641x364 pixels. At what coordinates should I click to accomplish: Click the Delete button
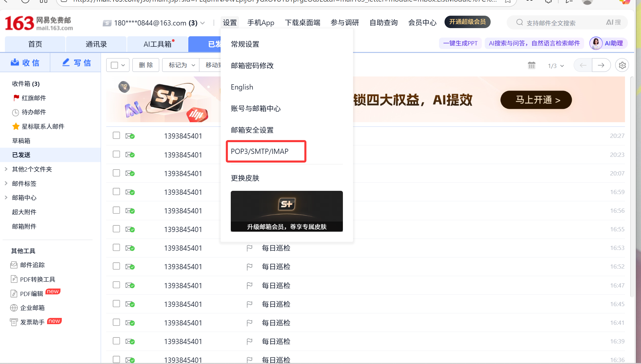click(146, 65)
